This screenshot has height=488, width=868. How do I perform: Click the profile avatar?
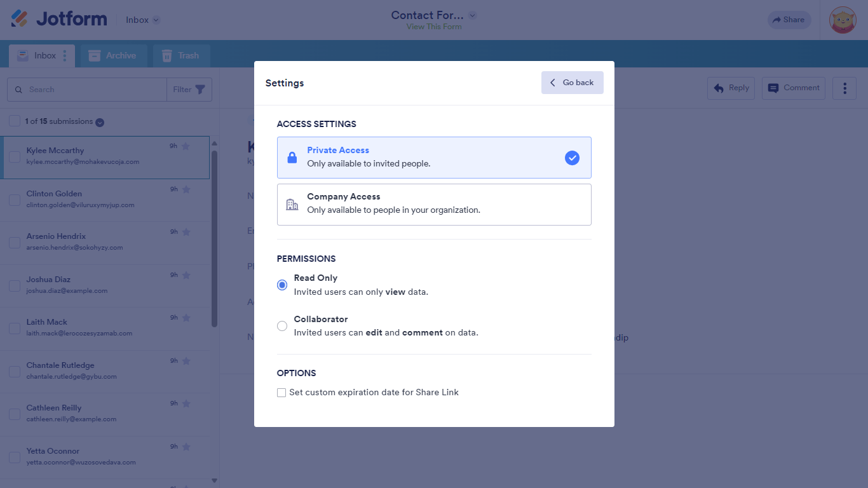click(x=843, y=20)
